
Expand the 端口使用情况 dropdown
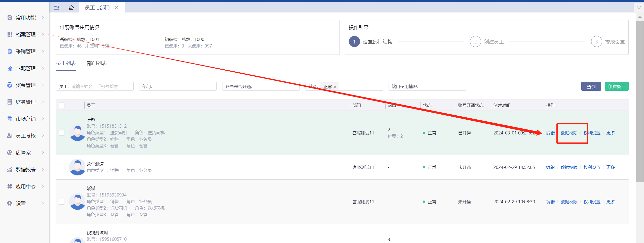tap(427, 86)
